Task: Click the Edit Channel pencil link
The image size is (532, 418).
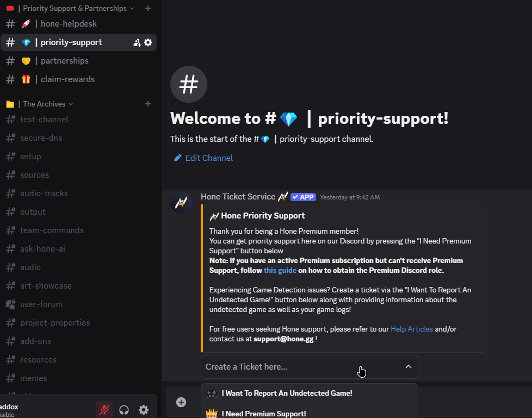Action: click(203, 158)
